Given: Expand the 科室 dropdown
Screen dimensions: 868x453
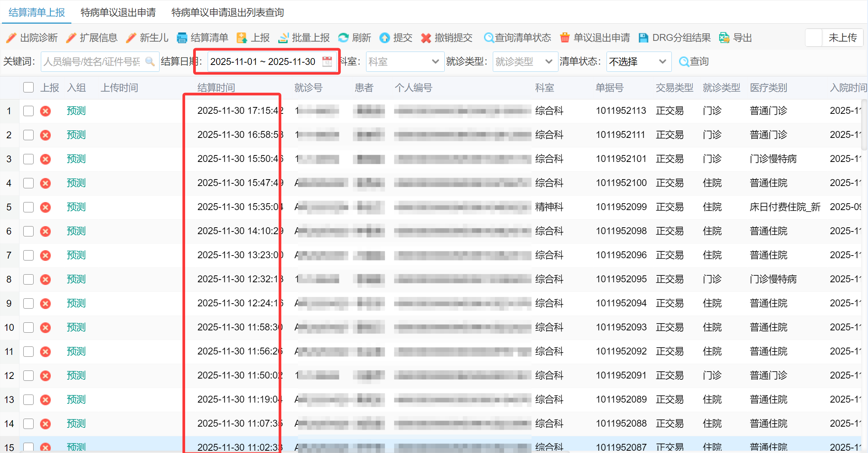Looking at the screenshot, I should point(435,61).
